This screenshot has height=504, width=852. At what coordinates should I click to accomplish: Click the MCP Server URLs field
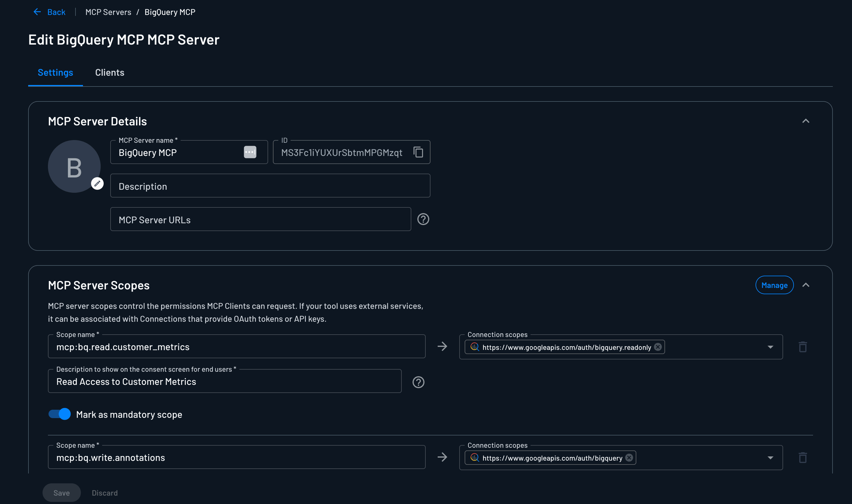point(261,219)
